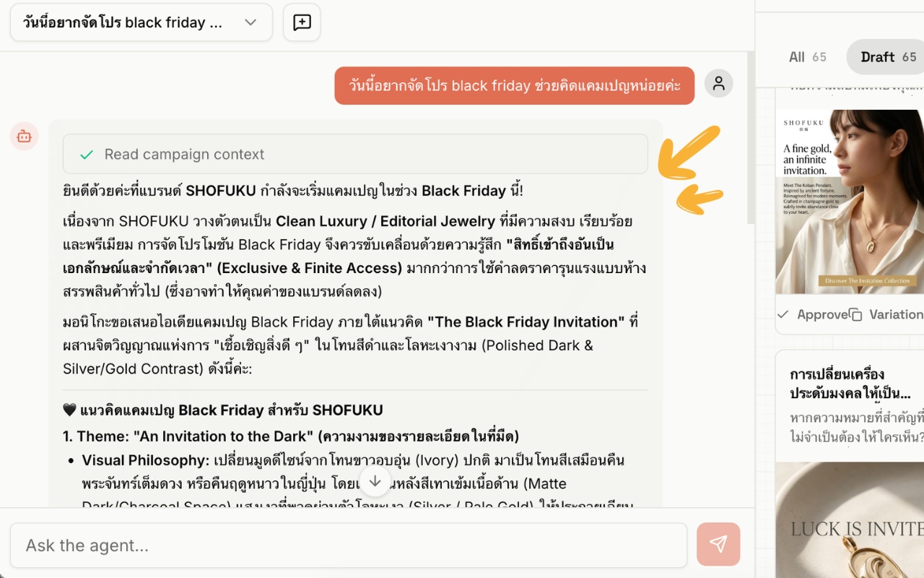Click the orange user message bubble

pos(515,85)
